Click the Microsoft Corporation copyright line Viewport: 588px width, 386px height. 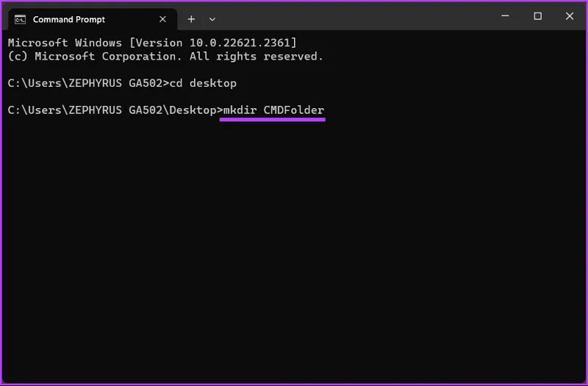[165, 57]
